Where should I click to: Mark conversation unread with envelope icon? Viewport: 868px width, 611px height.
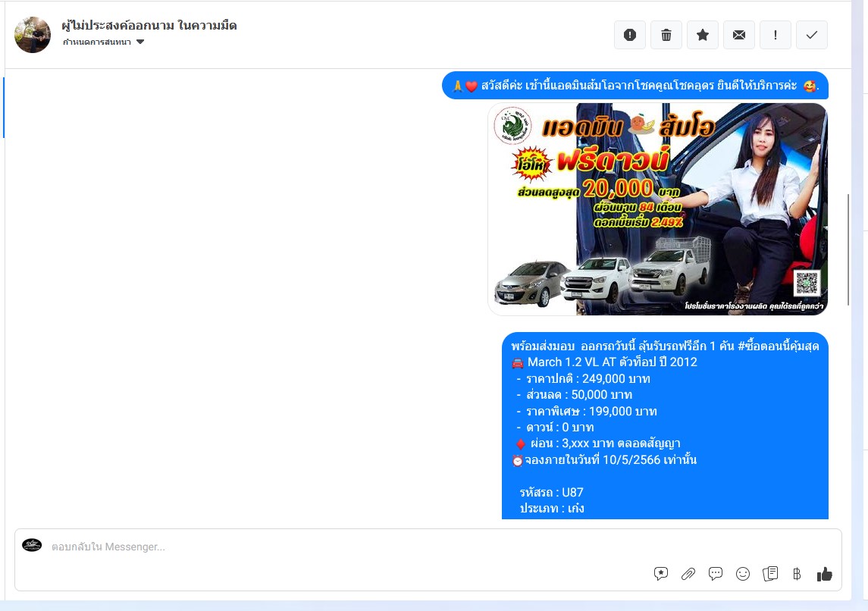(739, 35)
